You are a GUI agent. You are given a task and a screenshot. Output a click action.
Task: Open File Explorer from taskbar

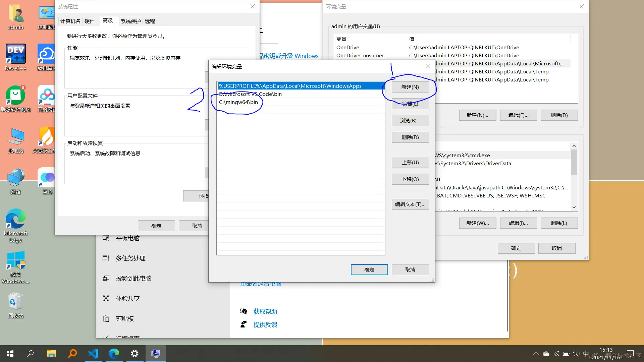[x=51, y=354]
